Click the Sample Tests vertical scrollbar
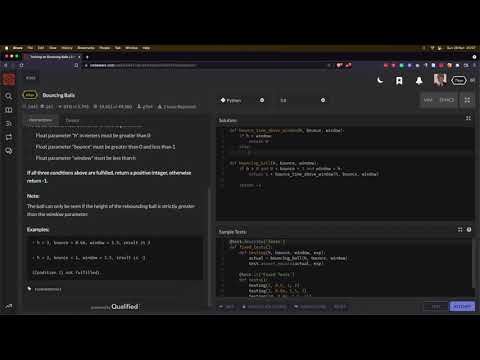480x360 pixels. (x=473, y=263)
